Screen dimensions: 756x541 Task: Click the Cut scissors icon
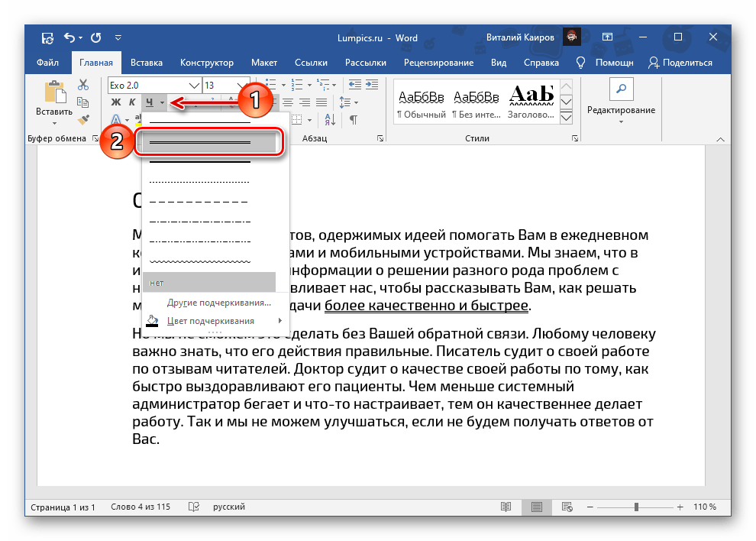tap(84, 86)
